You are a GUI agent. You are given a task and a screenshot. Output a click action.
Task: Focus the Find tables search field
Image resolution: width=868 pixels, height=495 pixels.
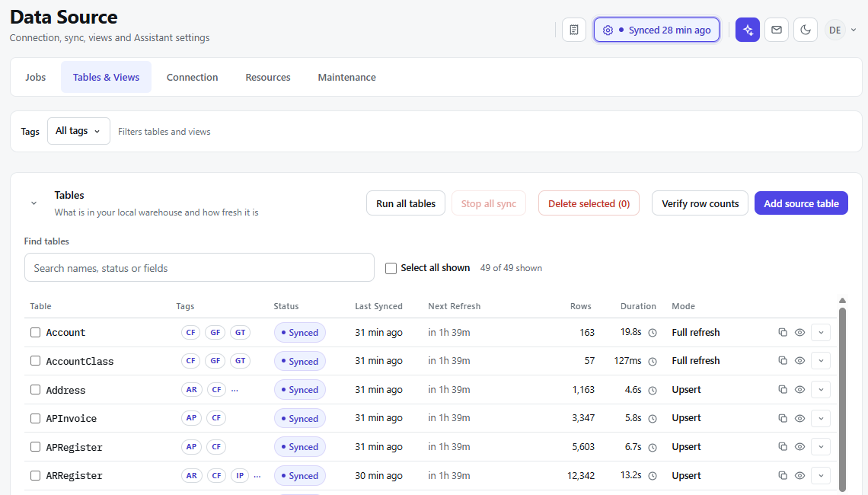(x=199, y=268)
